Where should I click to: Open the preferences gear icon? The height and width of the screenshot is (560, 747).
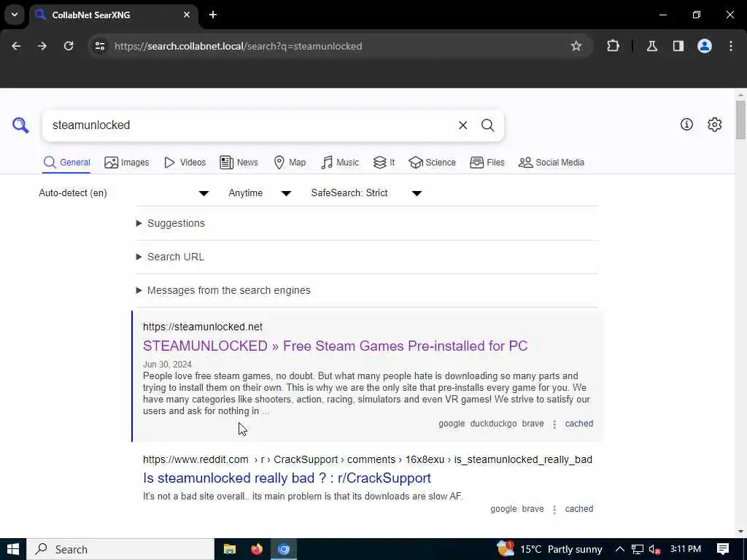[x=715, y=124]
